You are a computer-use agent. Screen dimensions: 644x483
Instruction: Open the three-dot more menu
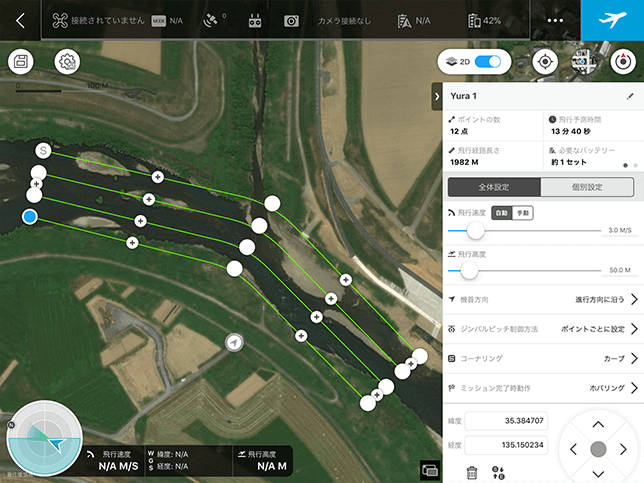(x=555, y=20)
